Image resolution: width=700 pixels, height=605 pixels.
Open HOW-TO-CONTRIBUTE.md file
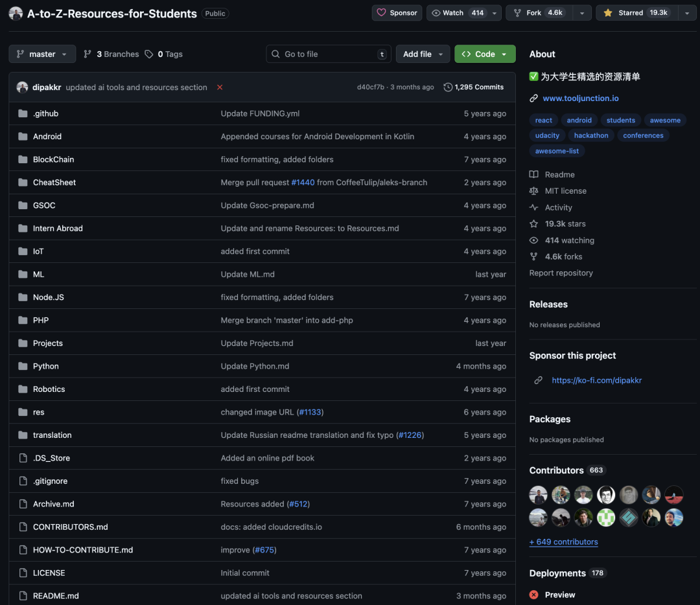click(83, 550)
